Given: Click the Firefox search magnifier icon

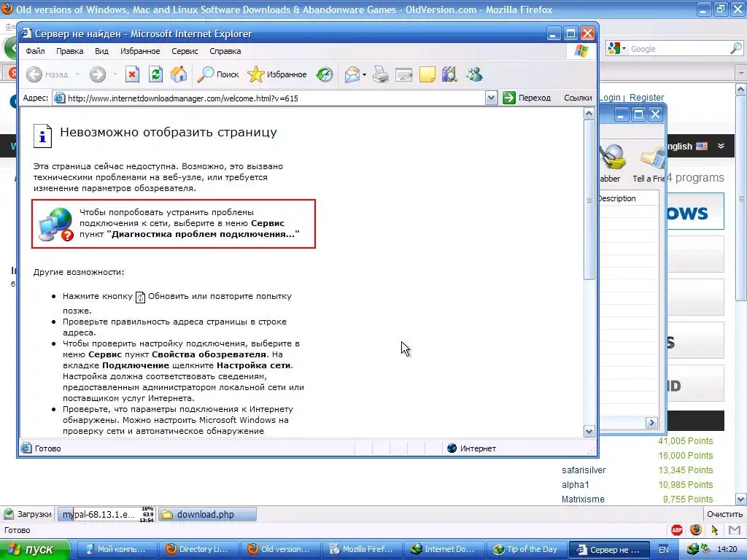Looking at the screenshot, I should click(x=735, y=48).
